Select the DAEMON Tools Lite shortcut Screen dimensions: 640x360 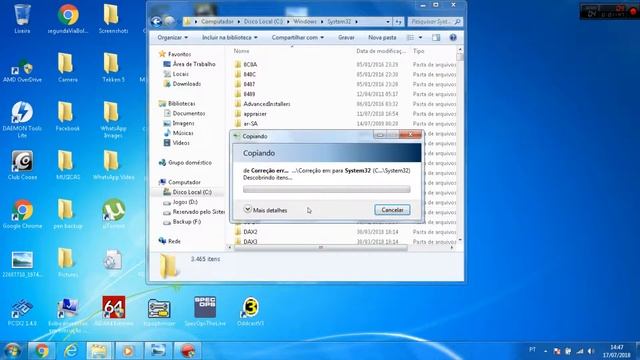(22, 119)
